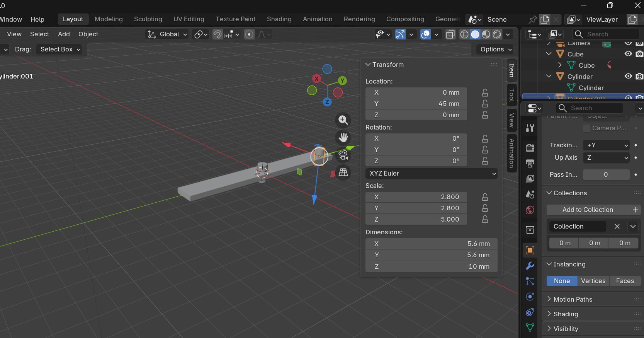Viewport: 644px width, 338px height.
Task: Collapse the Cylinder object in the outliner
Action: (x=549, y=76)
